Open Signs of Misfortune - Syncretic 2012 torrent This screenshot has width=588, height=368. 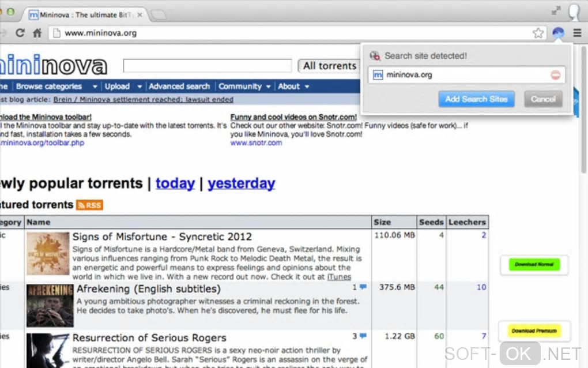pyautogui.click(x=162, y=236)
